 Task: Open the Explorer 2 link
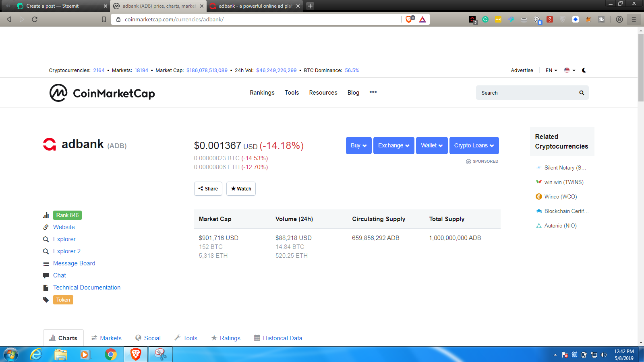pos(67,251)
